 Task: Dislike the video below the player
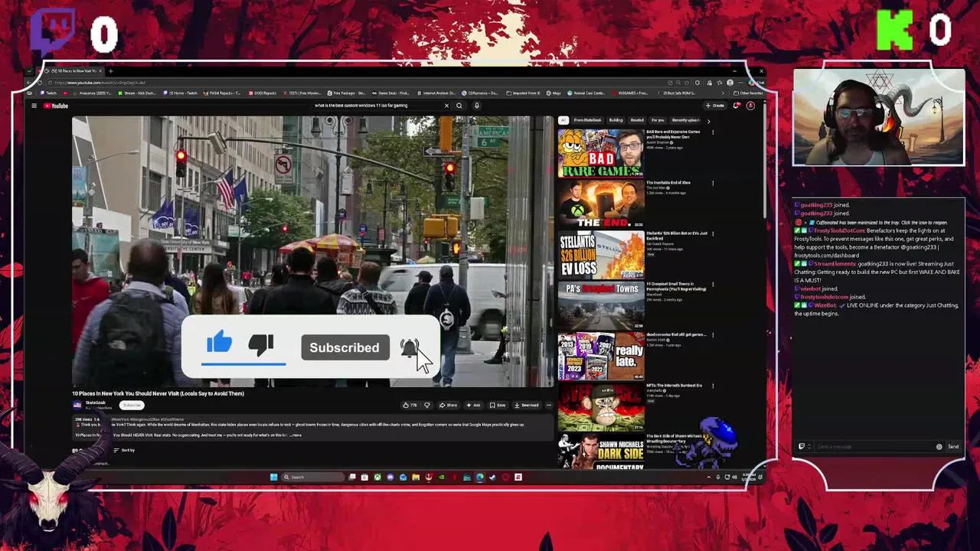point(427,405)
